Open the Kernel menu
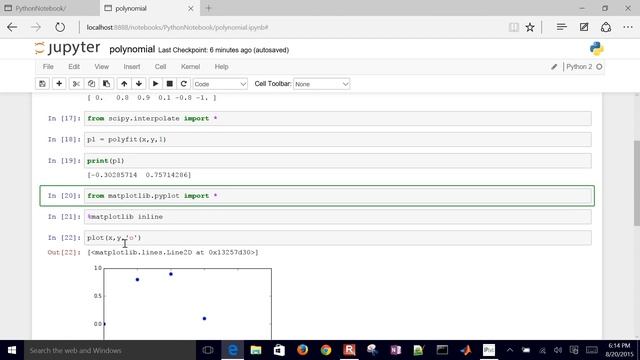This screenshot has width=640, height=360. tap(191, 67)
